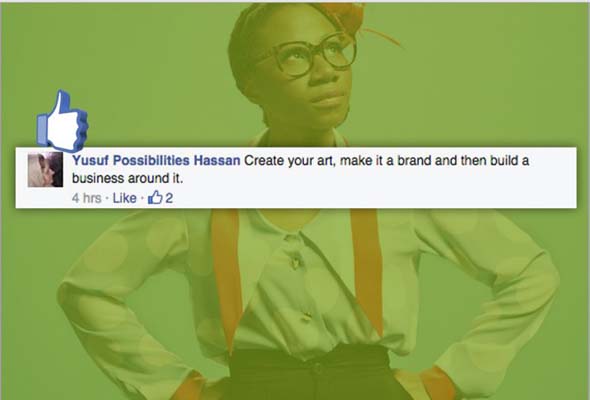Viewport: 590px width, 400px height.
Task: Open Yusuf Possibilities Hassan's profile picture
Action: [x=45, y=170]
